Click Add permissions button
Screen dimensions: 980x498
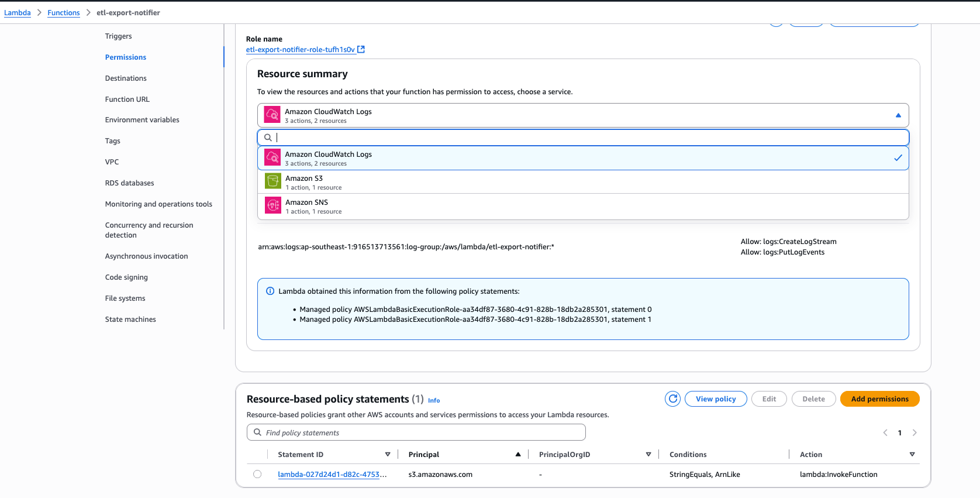pyautogui.click(x=879, y=399)
